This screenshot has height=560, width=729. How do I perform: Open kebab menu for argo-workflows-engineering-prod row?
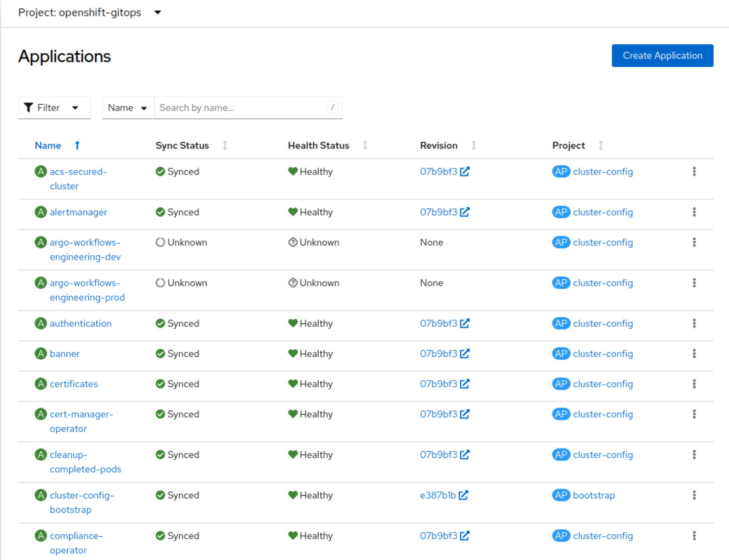[694, 283]
